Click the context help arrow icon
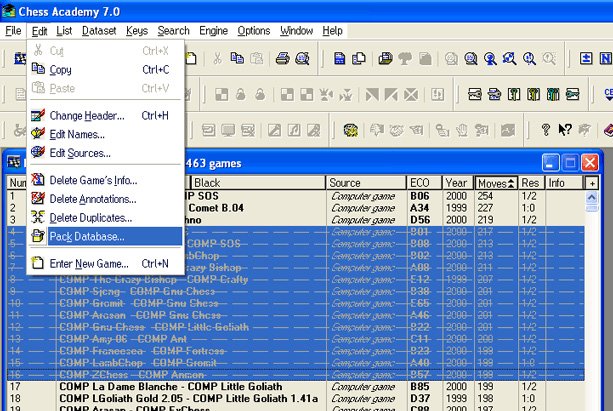The image size is (613, 411). [x=565, y=129]
